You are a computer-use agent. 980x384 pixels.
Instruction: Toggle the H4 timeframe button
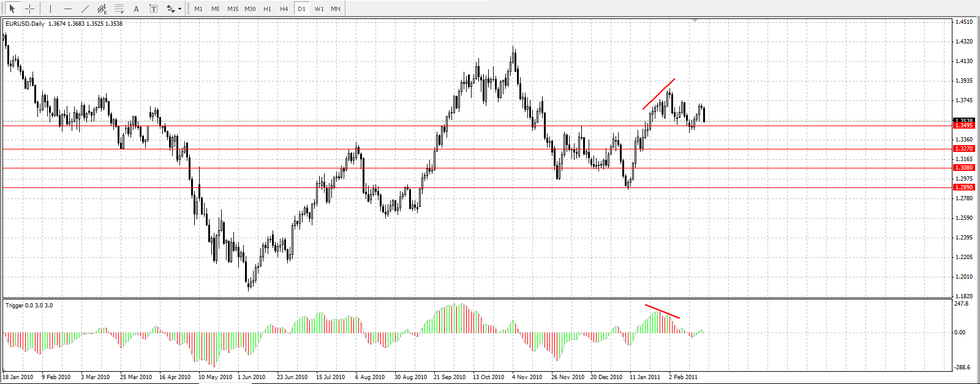click(284, 9)
